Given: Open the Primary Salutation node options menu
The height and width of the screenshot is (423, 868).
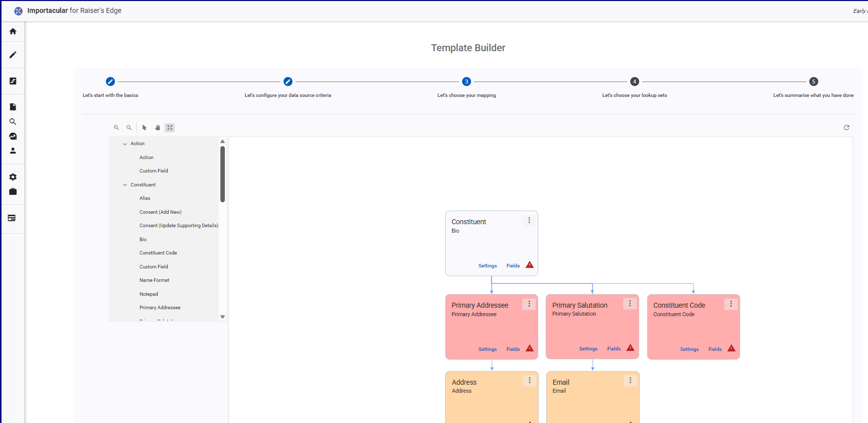Looking at the screenshot, I should [x=630, y=304].
